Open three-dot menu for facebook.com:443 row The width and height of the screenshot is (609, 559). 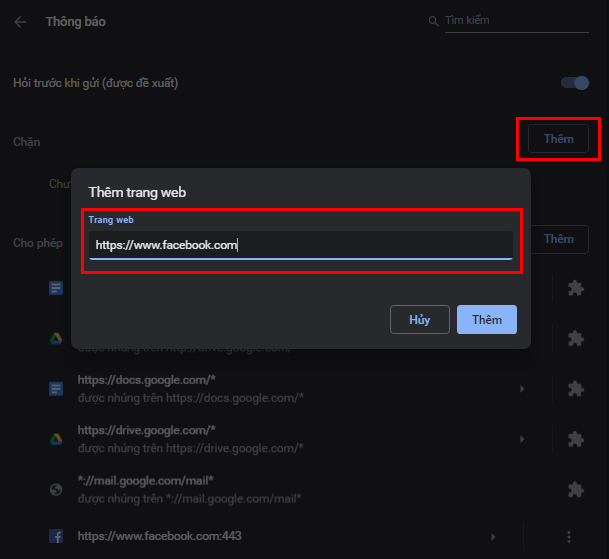click(x=569, y=537)
